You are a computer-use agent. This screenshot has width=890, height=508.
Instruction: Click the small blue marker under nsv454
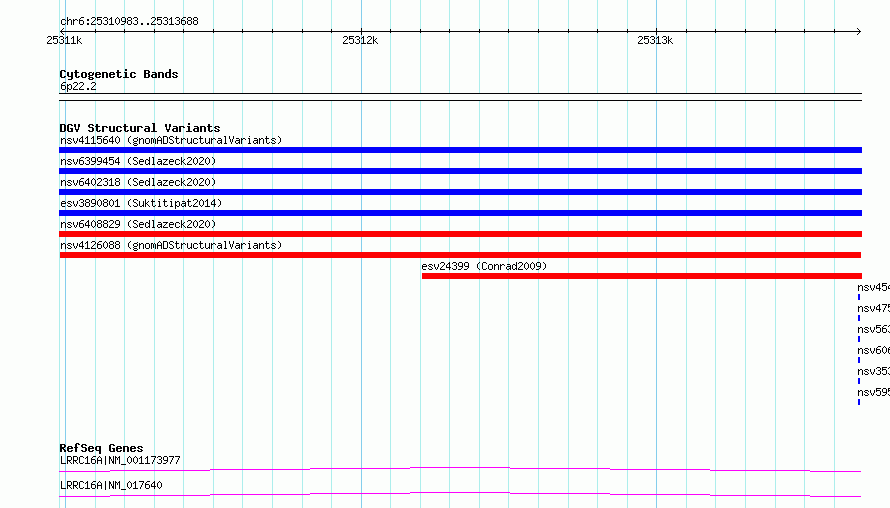pos(859,297)
